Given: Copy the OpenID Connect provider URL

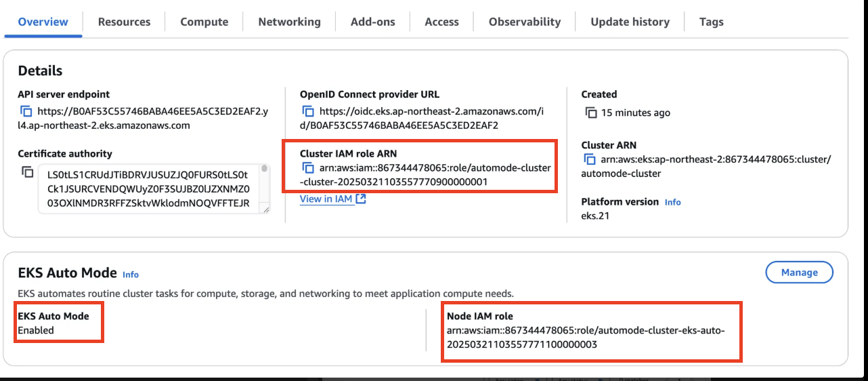Looking at the screenshot, I should point(308,112).
